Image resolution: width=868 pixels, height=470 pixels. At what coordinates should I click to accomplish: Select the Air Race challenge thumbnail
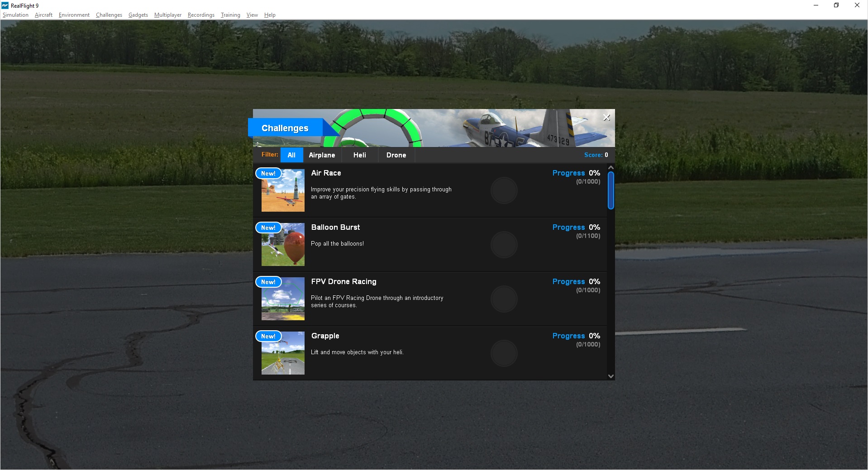282,190
